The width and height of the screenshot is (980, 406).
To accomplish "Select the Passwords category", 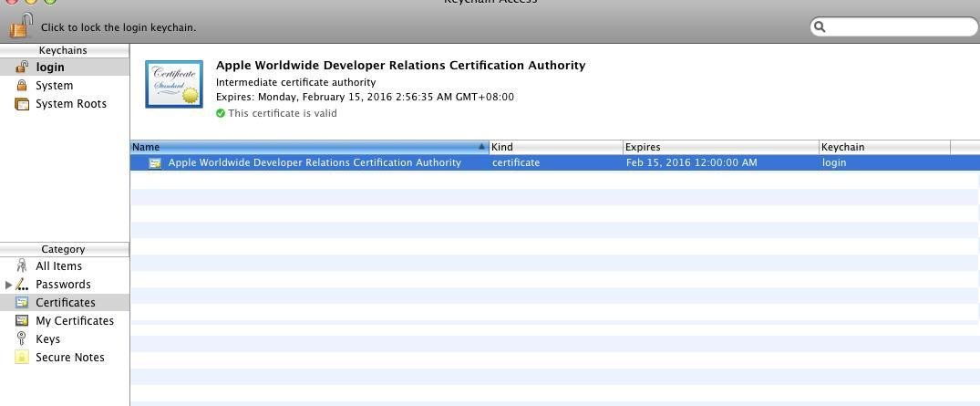I will tap(65, 284).
